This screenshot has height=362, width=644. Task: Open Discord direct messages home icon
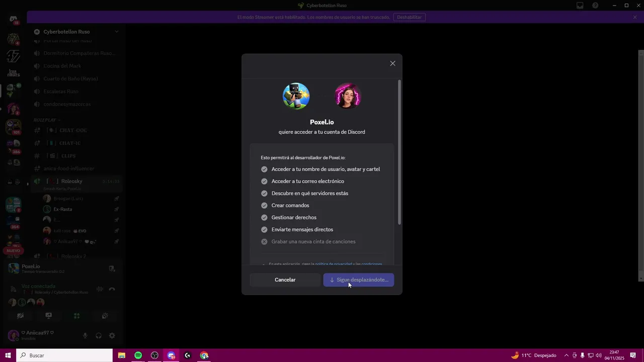[x=13, y=19]
